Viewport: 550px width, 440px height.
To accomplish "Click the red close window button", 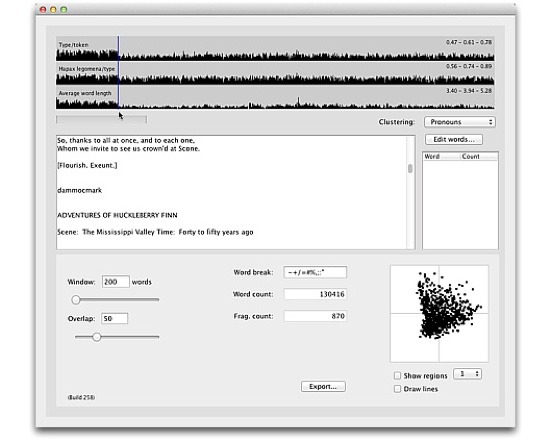I will [x=43, y=9].
